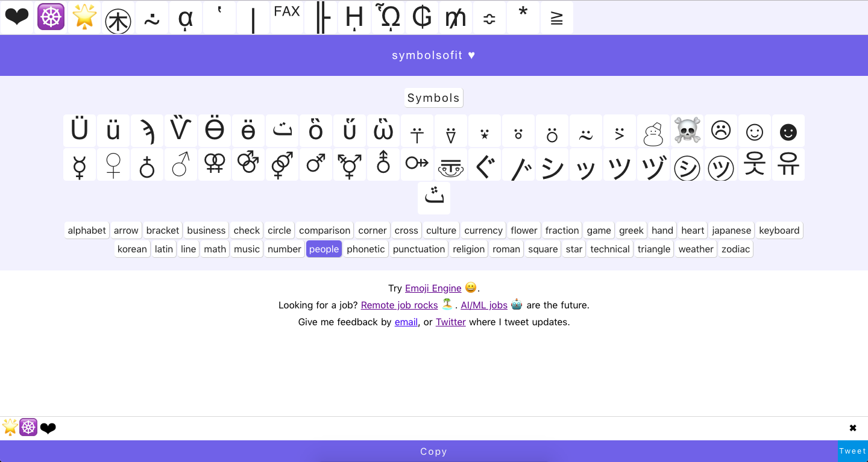The image size is (868, 462).
Task: Select the black smiling face symbol
Action: (788, 131)
